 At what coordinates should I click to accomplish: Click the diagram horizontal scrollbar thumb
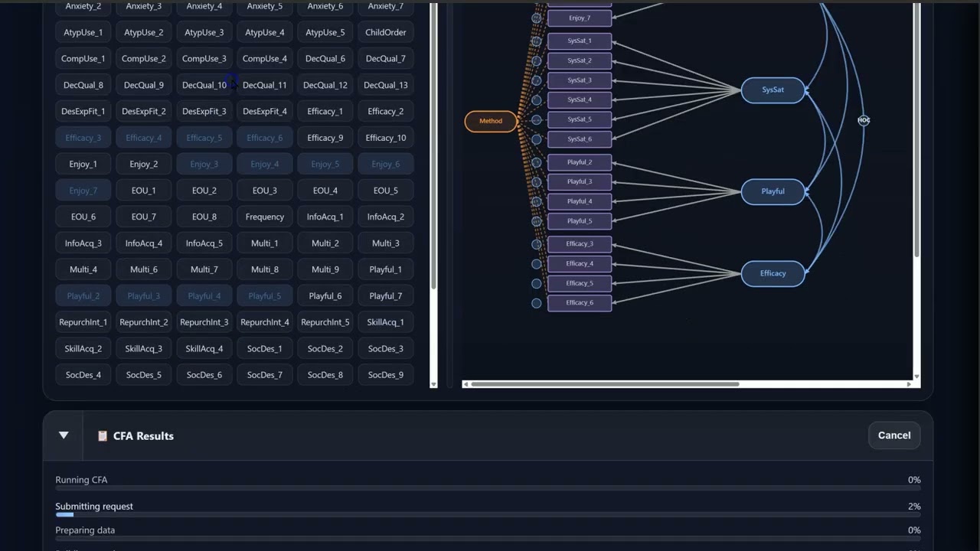(605, 384)
